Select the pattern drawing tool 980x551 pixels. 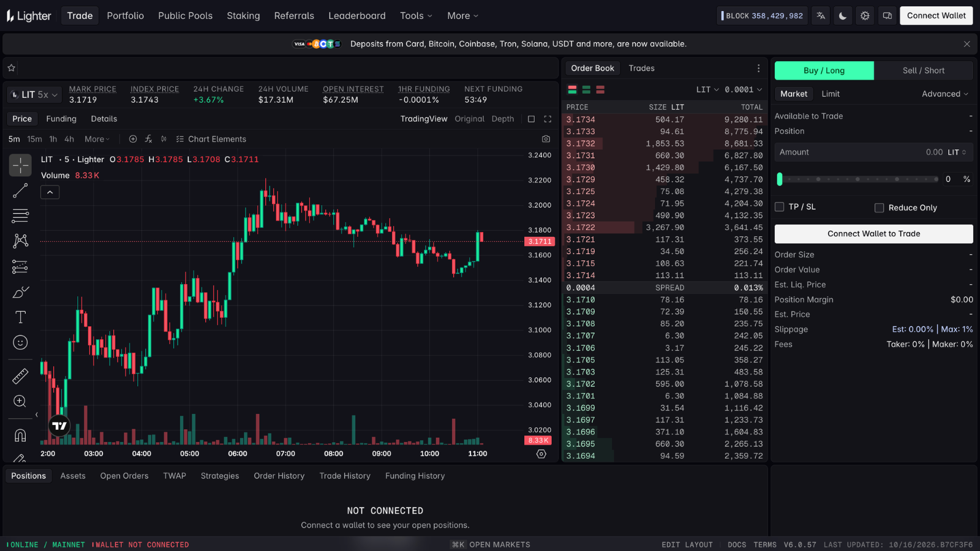click(20, 241)
